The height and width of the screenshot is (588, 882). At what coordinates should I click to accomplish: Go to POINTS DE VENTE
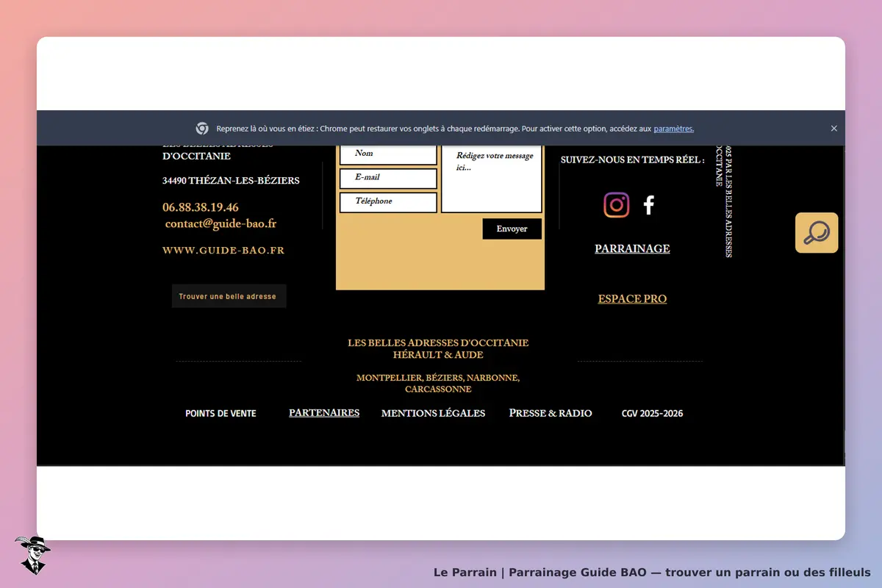click(x=220, y=414)
